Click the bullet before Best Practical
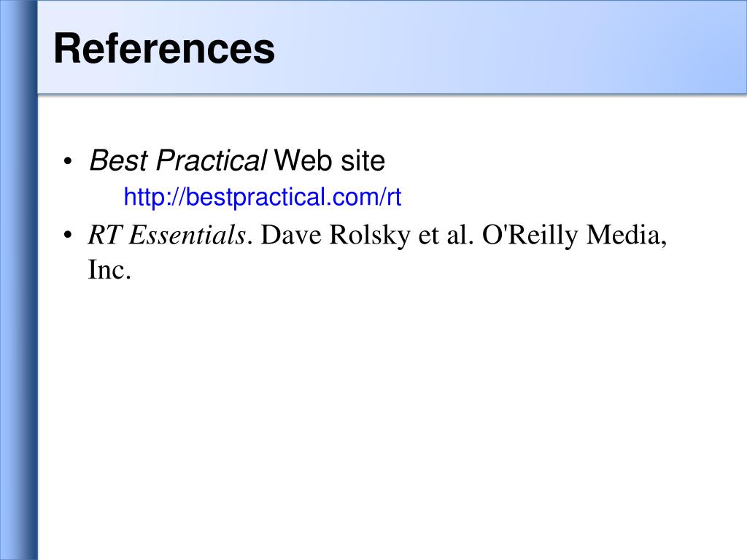The width and height of the screenshot is (747, 560). coord(68,161)
